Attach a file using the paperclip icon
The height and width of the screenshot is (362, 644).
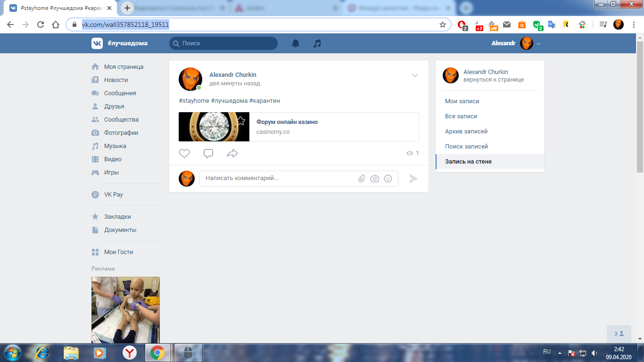point(362,179)
